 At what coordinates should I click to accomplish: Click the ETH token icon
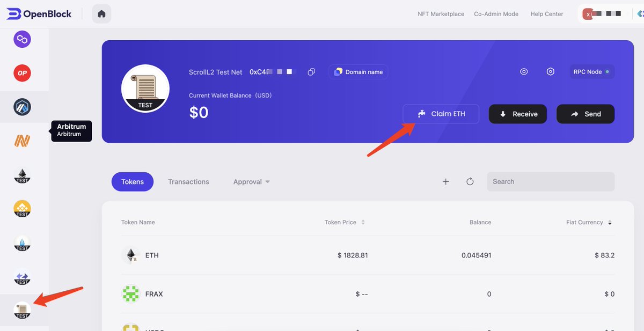(x=130, y=255)
